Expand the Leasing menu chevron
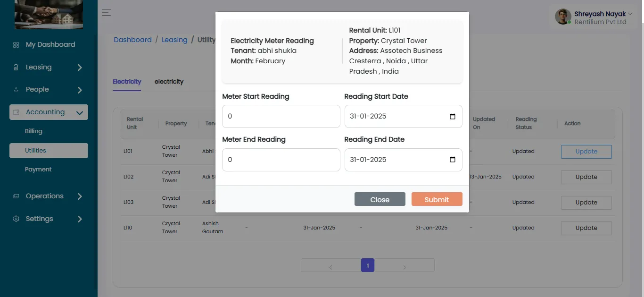This screenshot has height=297, width=644. [x=80, y=68]
